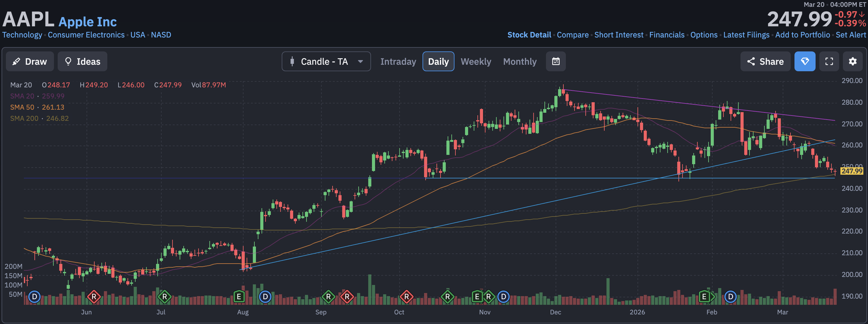Screen dimensions: 868x324
Task: Switch to the Monthly timeframe
Action: [520, 62]
